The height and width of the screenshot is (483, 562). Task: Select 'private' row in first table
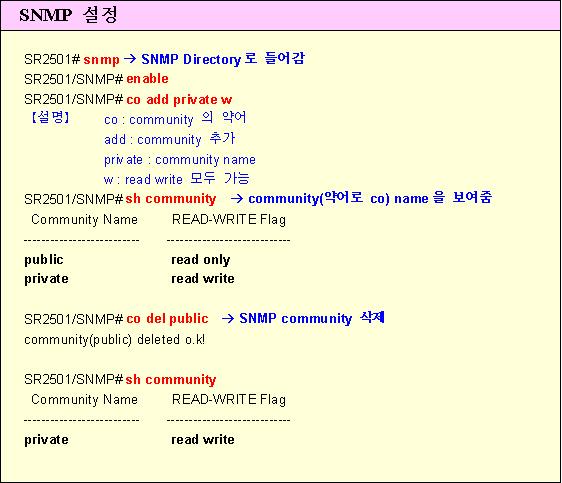46,279
